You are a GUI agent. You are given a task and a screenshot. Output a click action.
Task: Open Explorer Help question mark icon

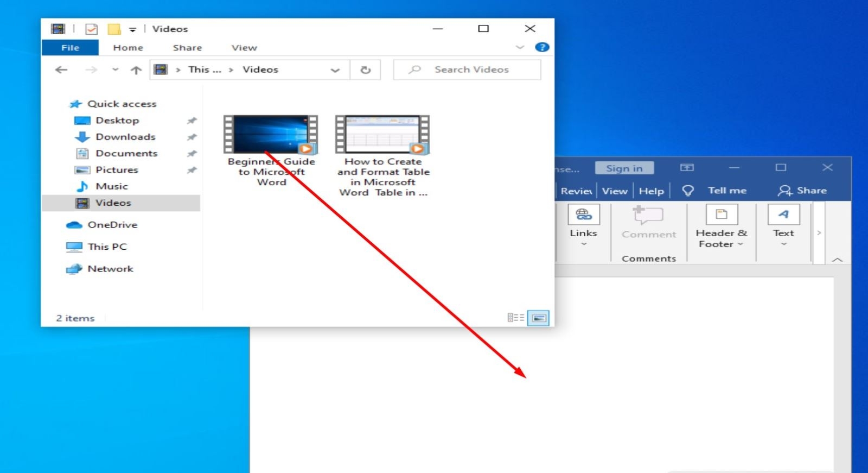point(542,47)
